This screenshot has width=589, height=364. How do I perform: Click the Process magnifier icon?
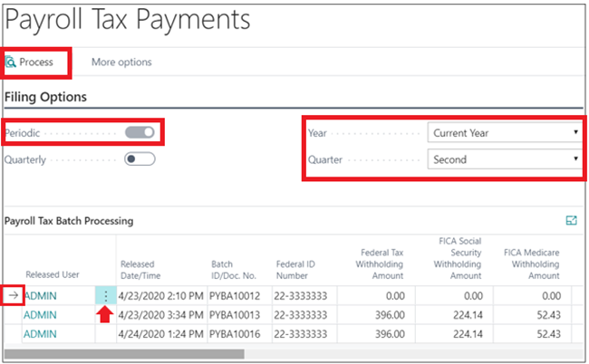coord(11,62)
